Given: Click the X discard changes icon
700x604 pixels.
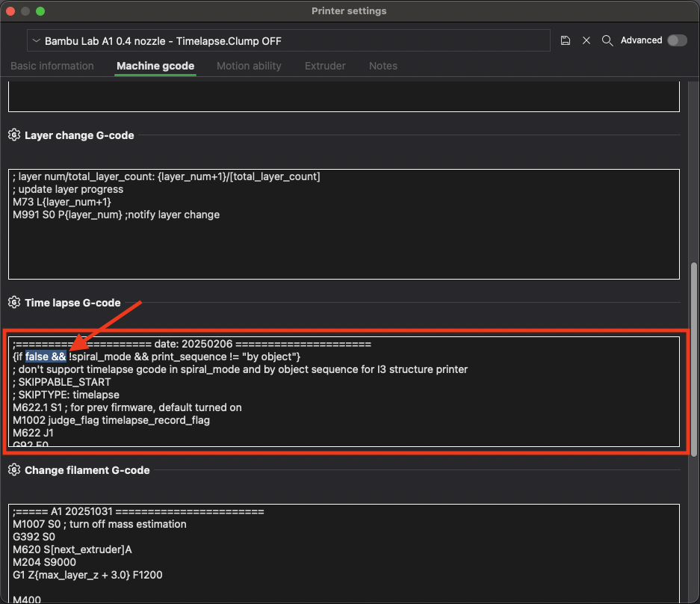Looking at the screenshot, I should pos(586,40).
